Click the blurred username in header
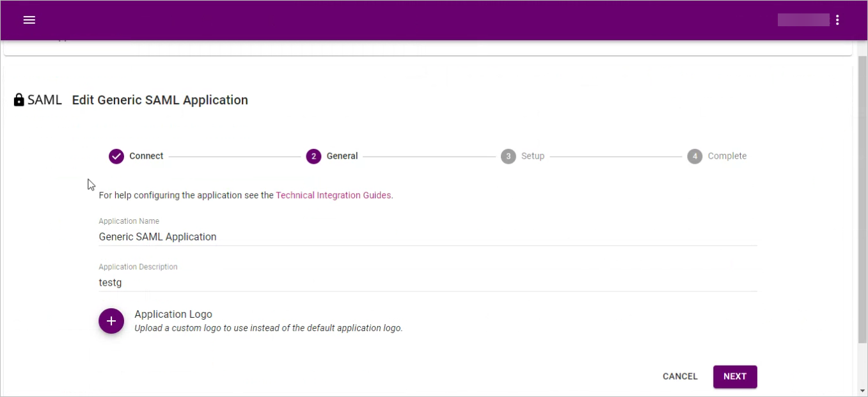868x397 pixels. tap(803, 20)
